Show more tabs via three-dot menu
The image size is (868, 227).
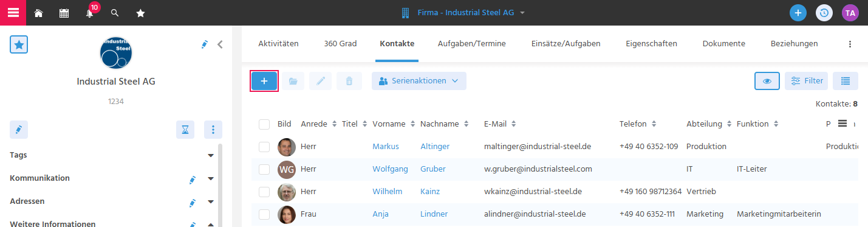(x=850, y=44)
